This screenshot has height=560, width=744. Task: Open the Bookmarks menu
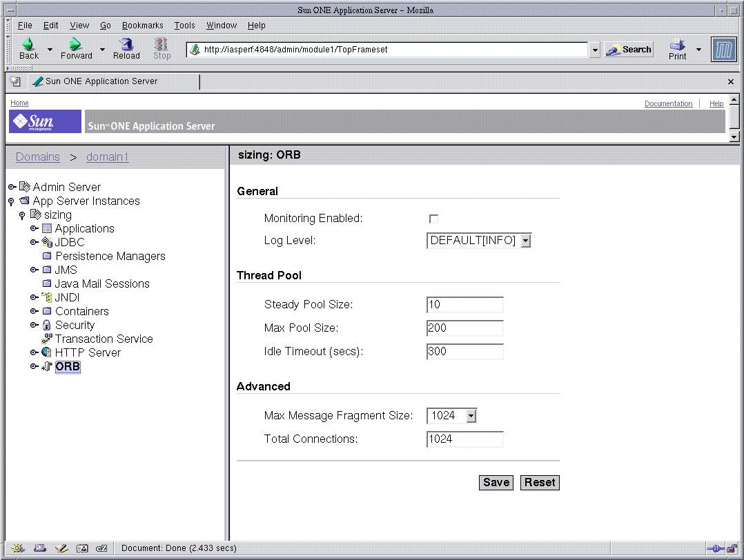click(x=142, y=25)
